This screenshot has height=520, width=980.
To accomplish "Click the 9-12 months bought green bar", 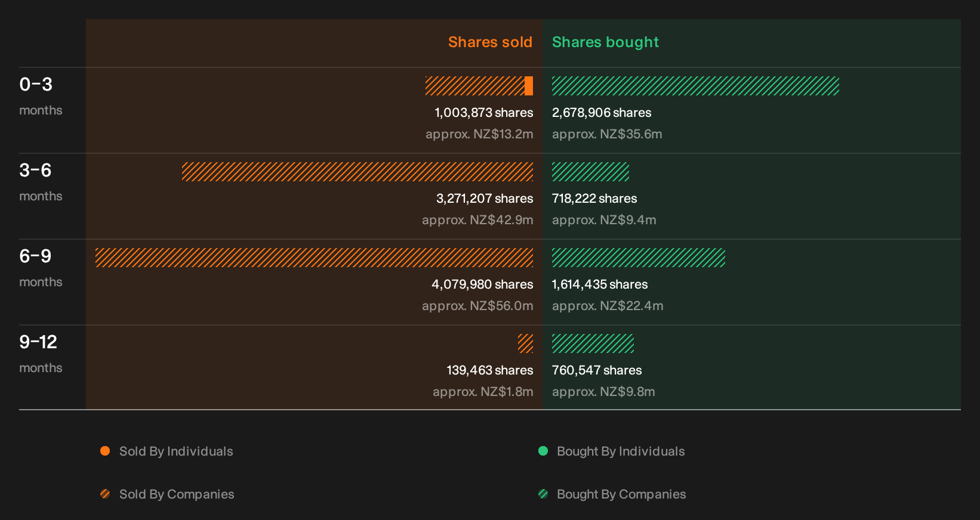I will coord(593,343).
